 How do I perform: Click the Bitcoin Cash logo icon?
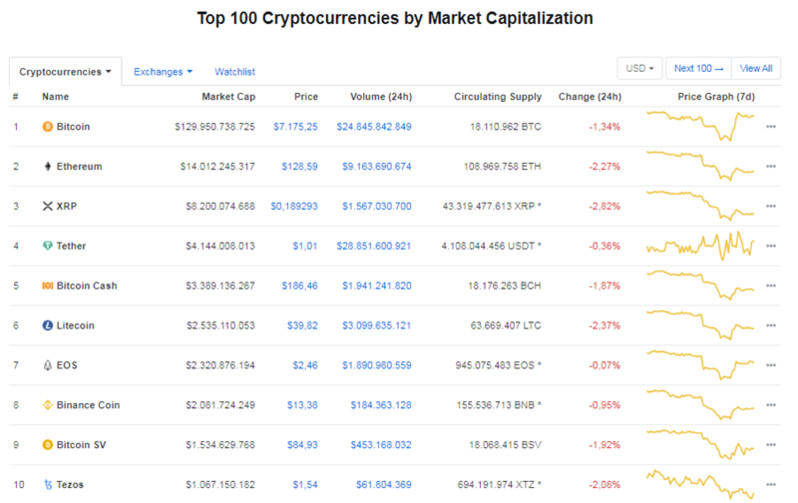point(47,286)
